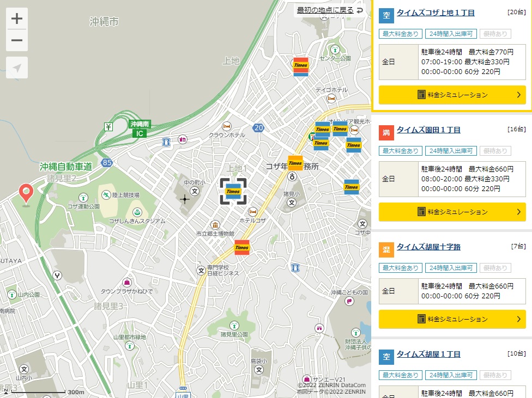Viewport: 532px width, 398px height.
Task: Click the selected Times marker inside the bracket frame
Action: point(233,192)
